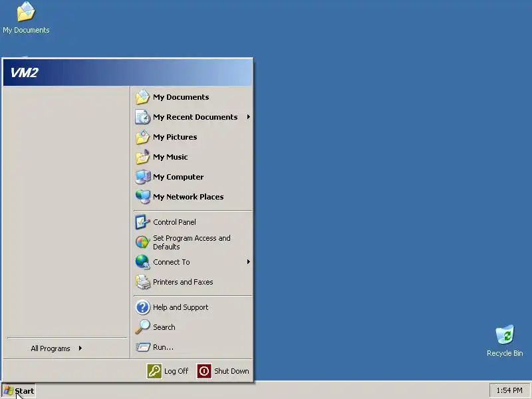Choose My Recent Documents from Start menu
Image resolution: width=532 pixels, height=399 pixels.
(x=193, y=117)
